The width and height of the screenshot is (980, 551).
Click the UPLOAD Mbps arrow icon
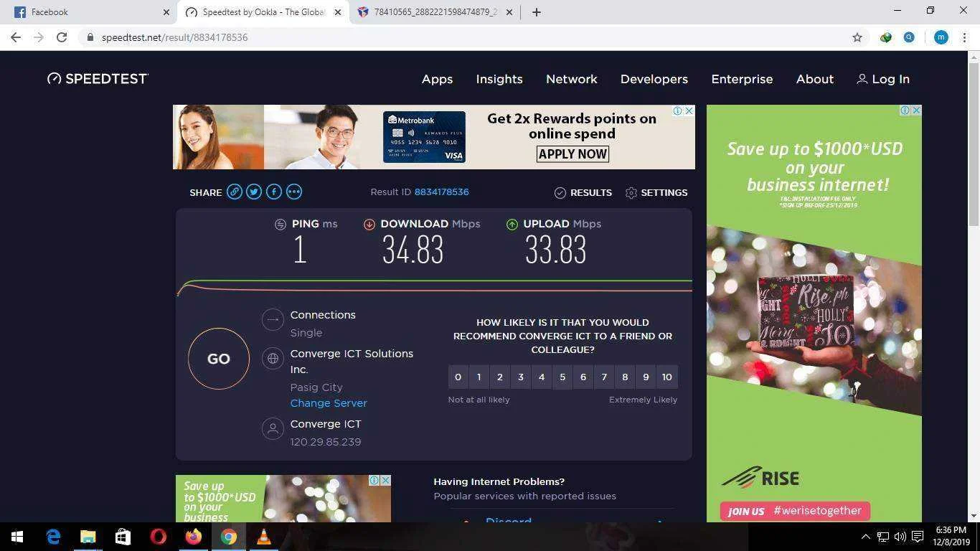(x=512, y=224)
